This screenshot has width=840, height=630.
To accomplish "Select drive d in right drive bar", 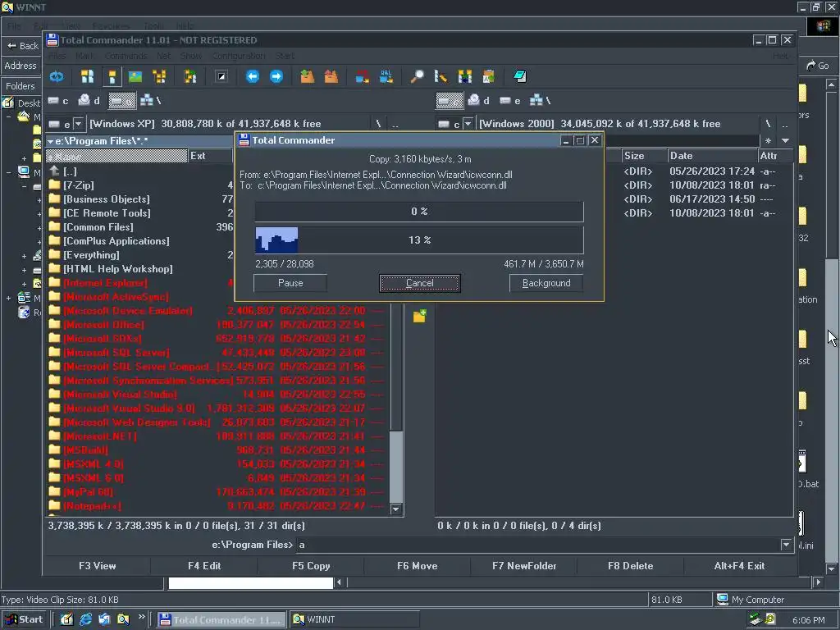I will click(x=479, y=100).
